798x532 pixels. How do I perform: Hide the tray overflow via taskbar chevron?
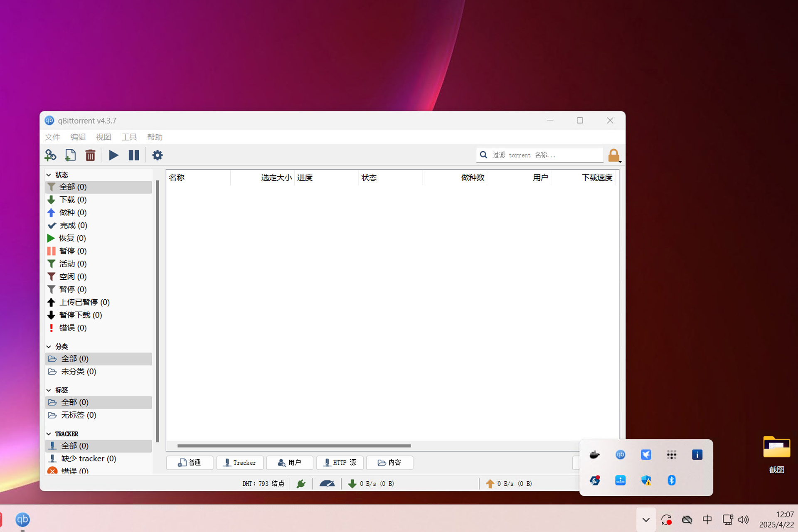(x=646, y=520)
